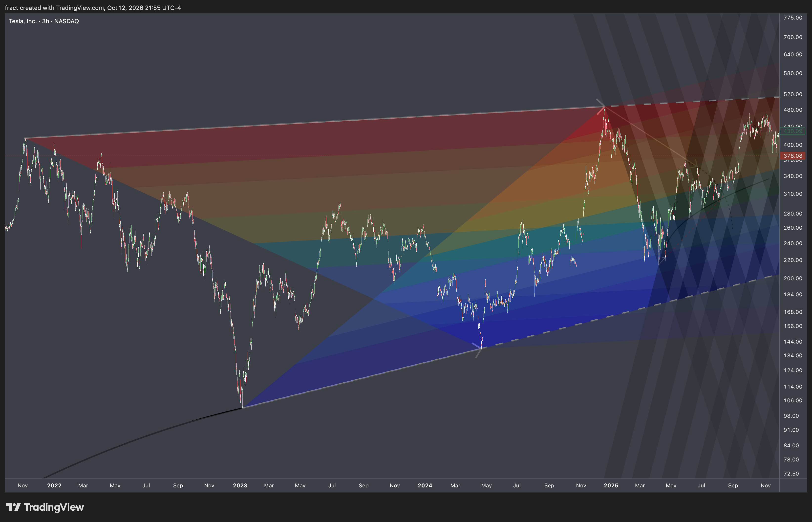Click the 84.00 price axis label
The image size is (812, 522).
pos(791,445)
